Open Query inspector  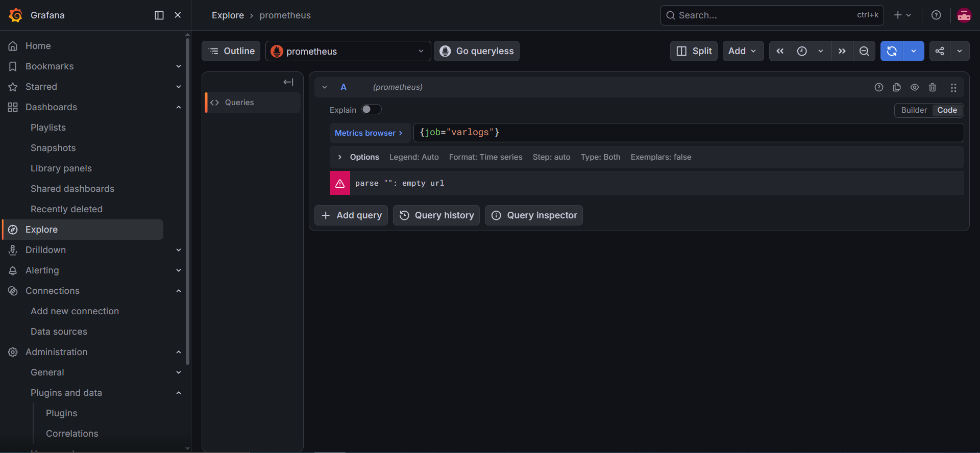[x=534, y=215]
